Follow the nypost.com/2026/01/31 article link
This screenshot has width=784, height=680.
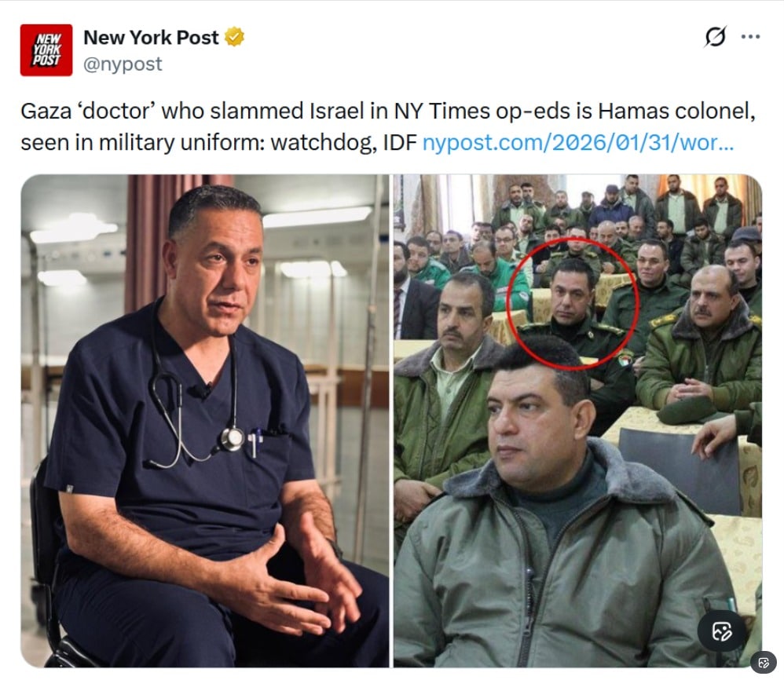pos(578,143)
